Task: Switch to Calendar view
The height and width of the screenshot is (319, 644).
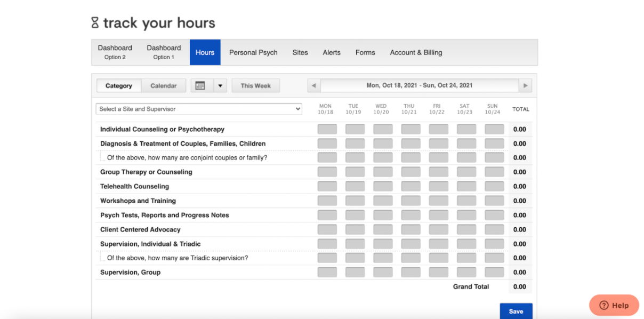Action: [164, 85]
